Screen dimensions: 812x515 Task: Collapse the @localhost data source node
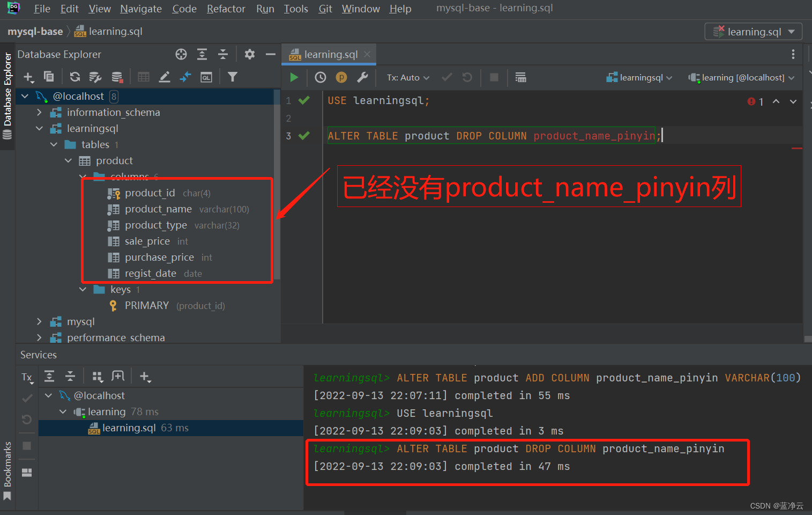25,96
